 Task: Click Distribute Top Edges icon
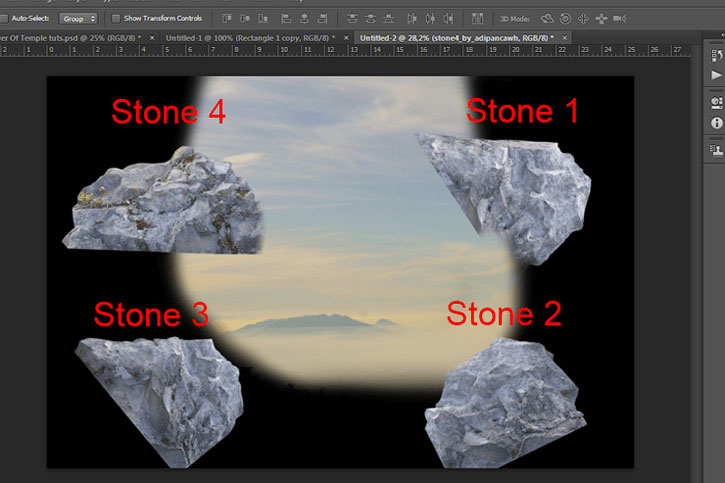[x=352, y=18]
